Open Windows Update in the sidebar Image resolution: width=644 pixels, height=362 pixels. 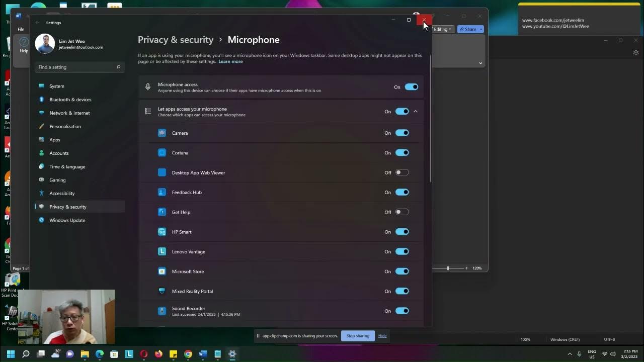point(79,220)
